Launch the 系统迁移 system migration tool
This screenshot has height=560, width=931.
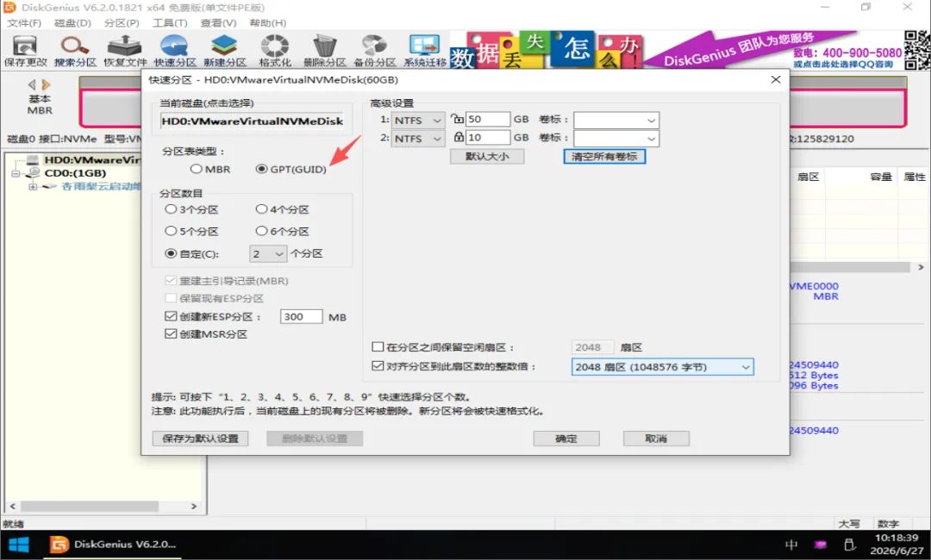point(424,51)
